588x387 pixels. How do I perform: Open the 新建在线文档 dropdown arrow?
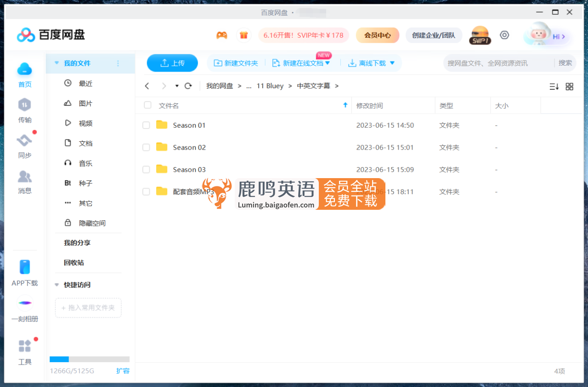tap(328, 63)
